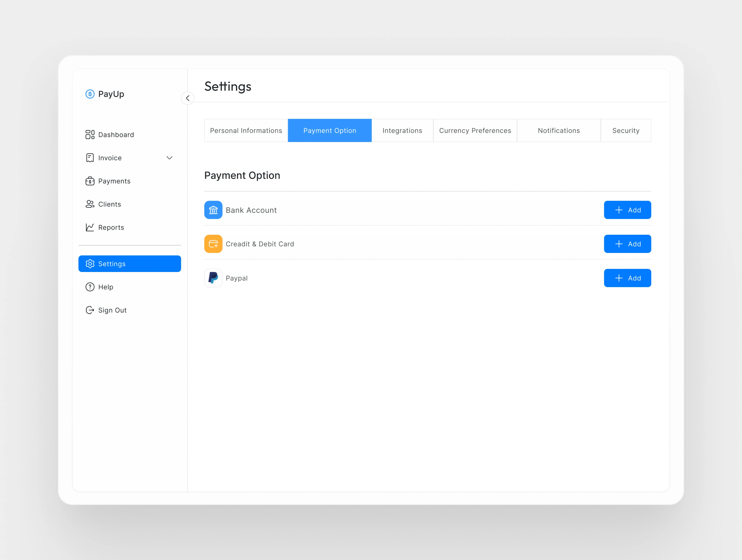The image size is (742, 560).
Task: Open the Integrations tab
Action: click(402, 130)
